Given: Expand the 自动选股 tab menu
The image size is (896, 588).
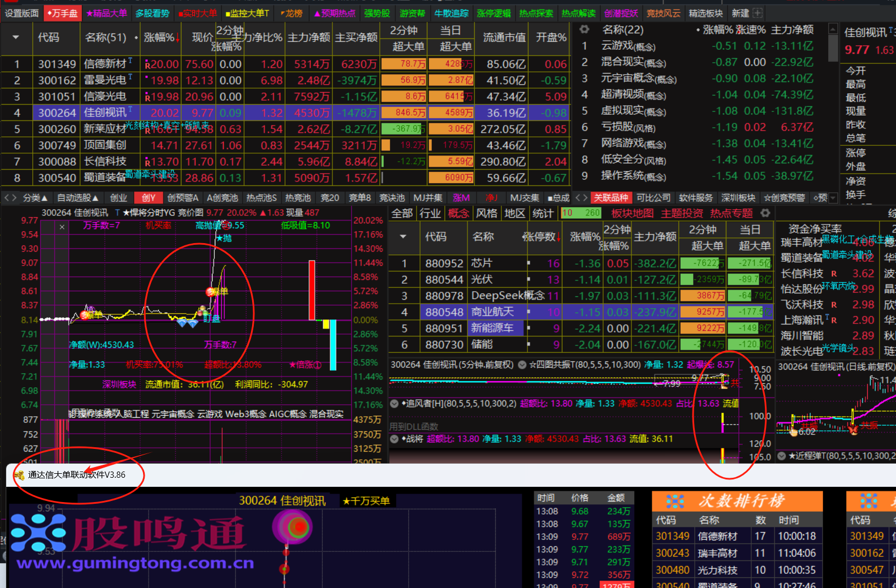Looking at the screenshot, I should click(78, 198).
